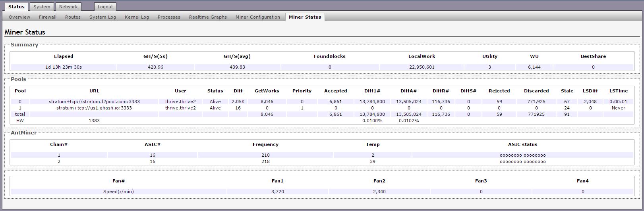
Task: Select the LSTime value Never
Action: pyautogui.click(x=619, y=108)
